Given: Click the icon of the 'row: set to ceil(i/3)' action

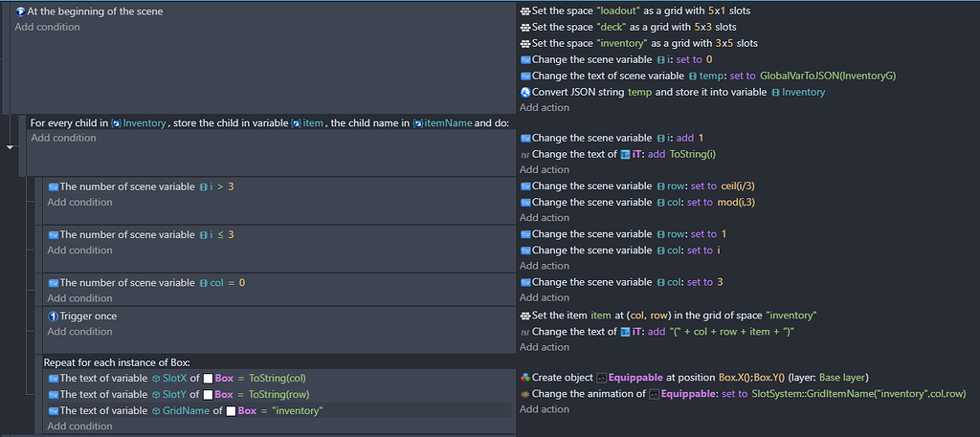Looking at the screenshot, I should click(x=525, y=186).
